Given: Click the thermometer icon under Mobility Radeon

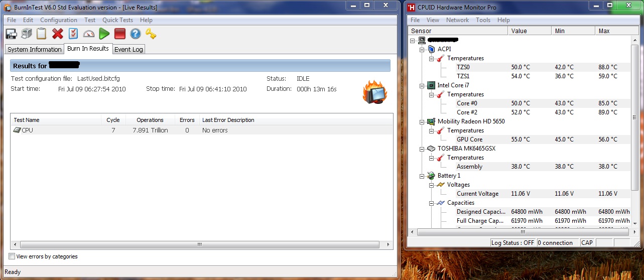Looking at the screenshot, I should 441,130.
